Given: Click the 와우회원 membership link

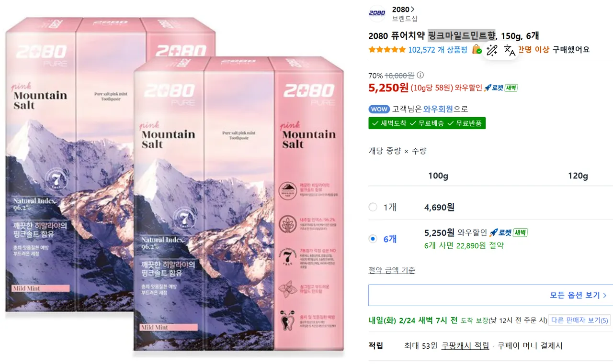Looking at the screenshot, I should coord(438,109).
